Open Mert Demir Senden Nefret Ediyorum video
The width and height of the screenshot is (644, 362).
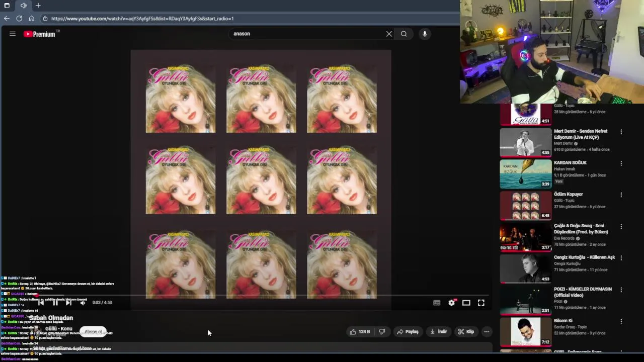pos(525,143)
